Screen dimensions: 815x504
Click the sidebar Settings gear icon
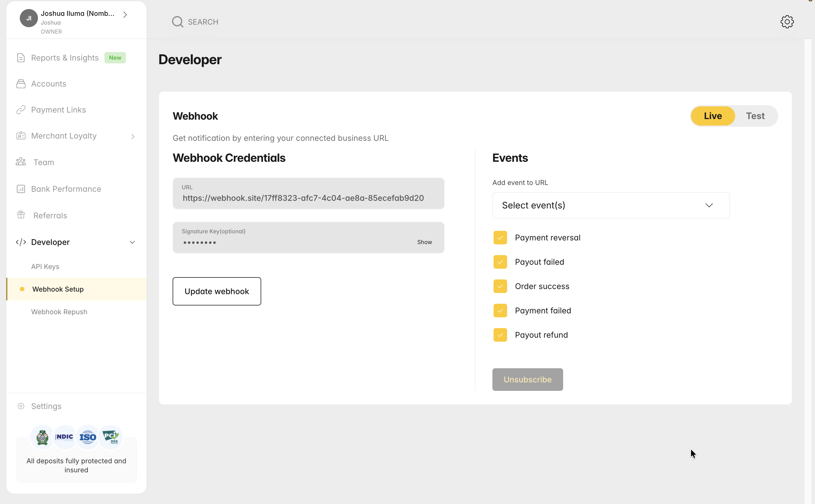[x=21, y=406]
